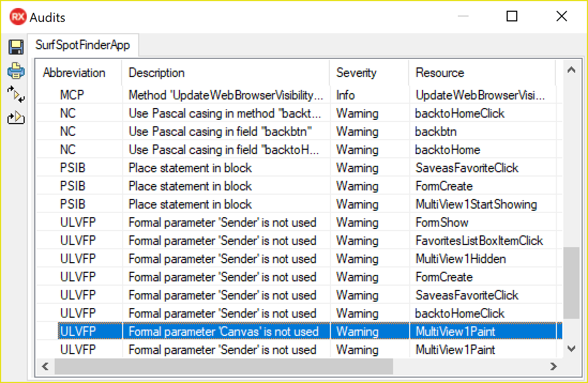The height and width of the screenshot is (383, 588).
Task: Select ULVFP row with resource FavoritesListBoxItemClick
Action: (x=299, y=241)
